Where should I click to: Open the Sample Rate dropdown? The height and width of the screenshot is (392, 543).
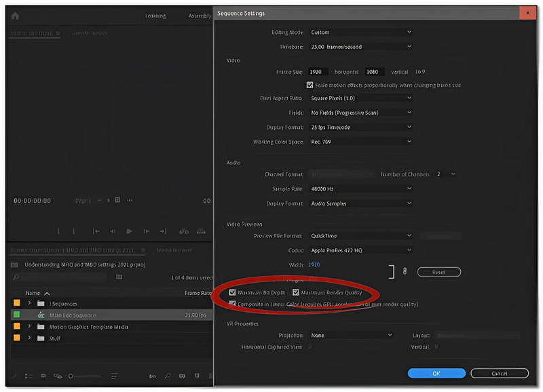click(x=360, y=189)
